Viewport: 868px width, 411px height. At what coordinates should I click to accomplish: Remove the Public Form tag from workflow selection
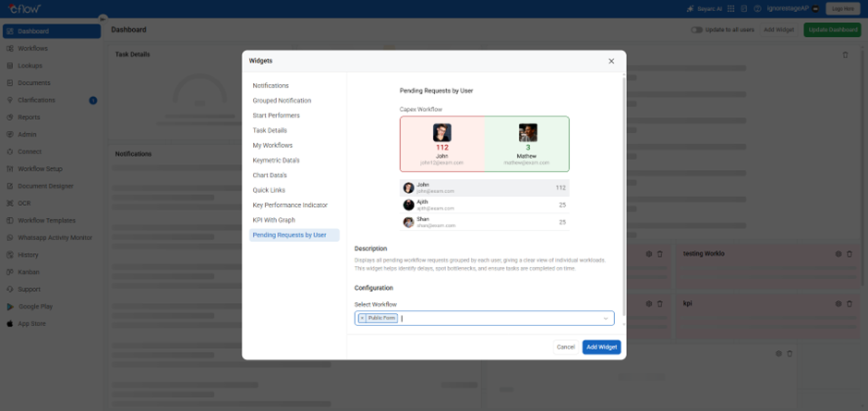pyautogui.click(x=362, y=318)
